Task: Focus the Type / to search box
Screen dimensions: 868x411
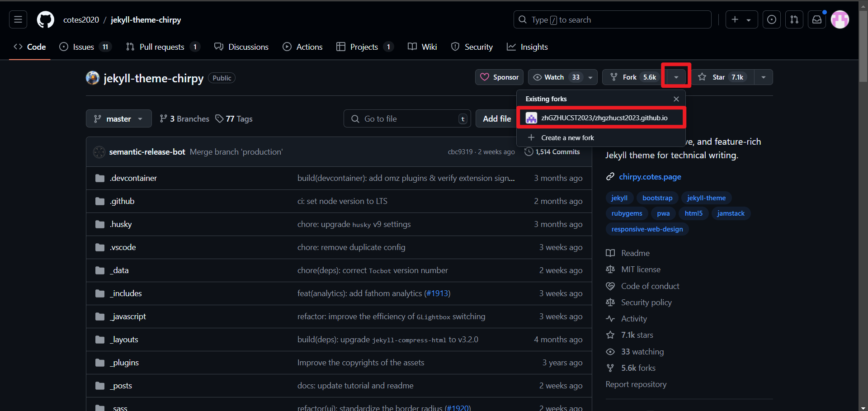Action: (x=613, y=19)
